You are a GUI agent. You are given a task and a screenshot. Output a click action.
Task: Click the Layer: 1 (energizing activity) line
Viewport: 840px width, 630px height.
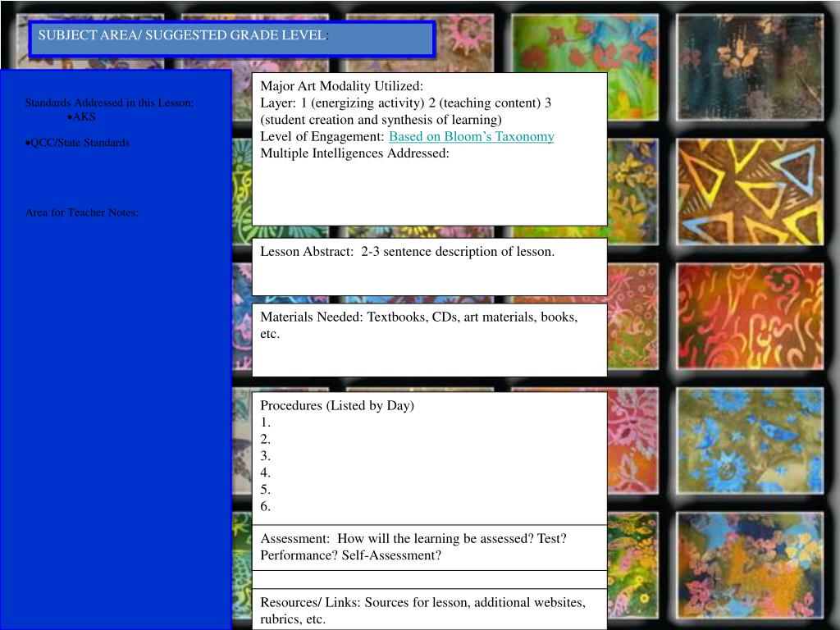(x=405, y=103)
